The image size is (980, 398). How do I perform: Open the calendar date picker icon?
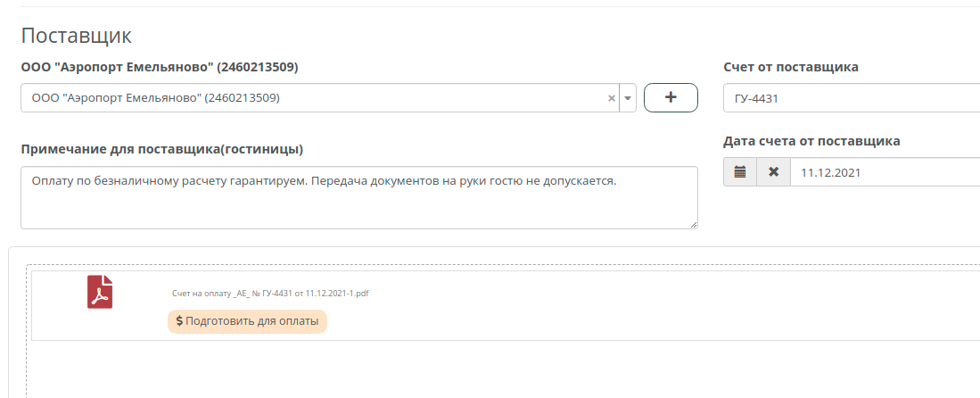(x=739, y=172)
